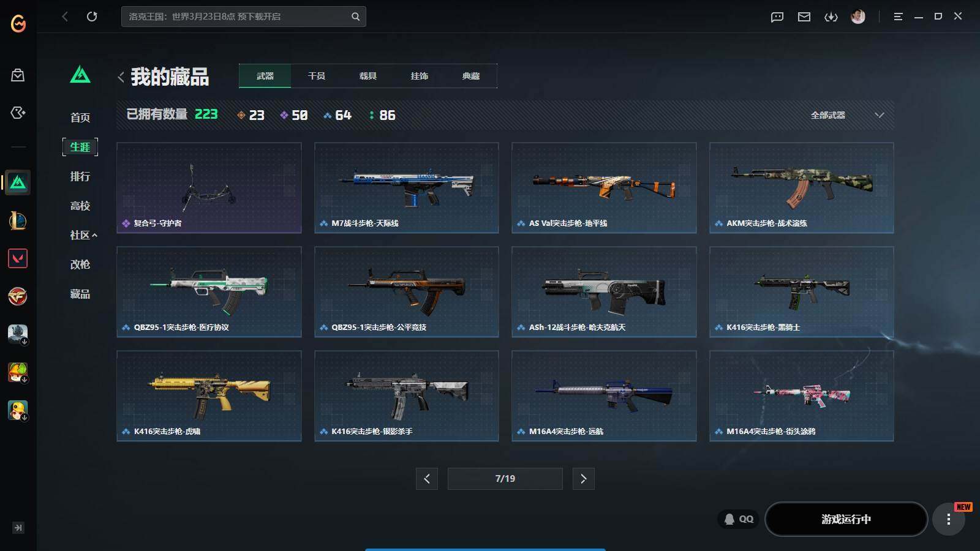The width and height of the screenshot is (980, 551).
Task: Click the 游戏运行中 button
Action: point(846,519)
